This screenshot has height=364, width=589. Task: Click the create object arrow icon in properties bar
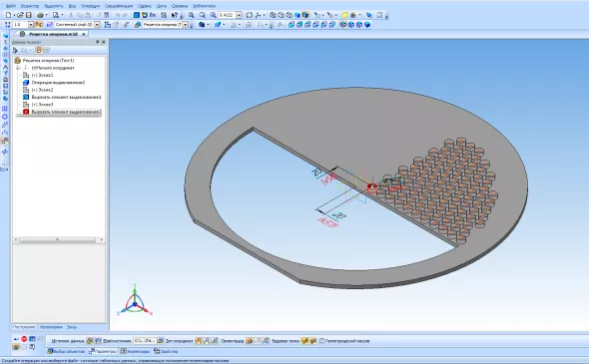(x=16, y=338)
